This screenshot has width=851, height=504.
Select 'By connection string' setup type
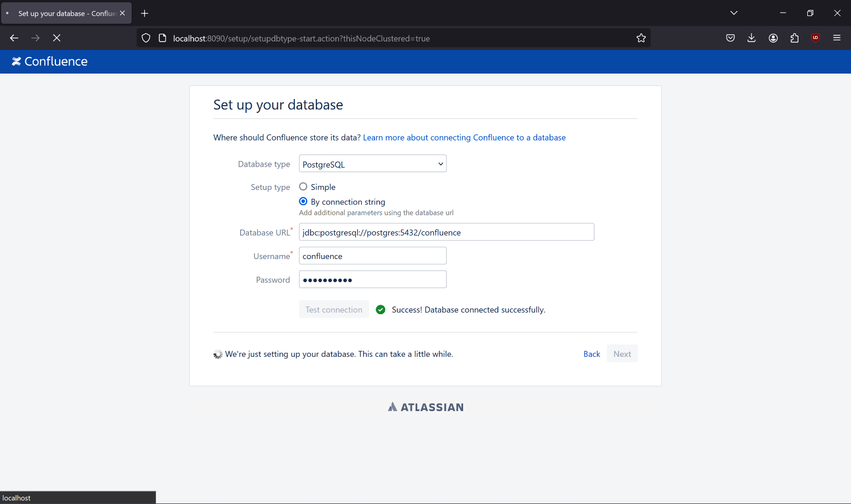(303, 201)
